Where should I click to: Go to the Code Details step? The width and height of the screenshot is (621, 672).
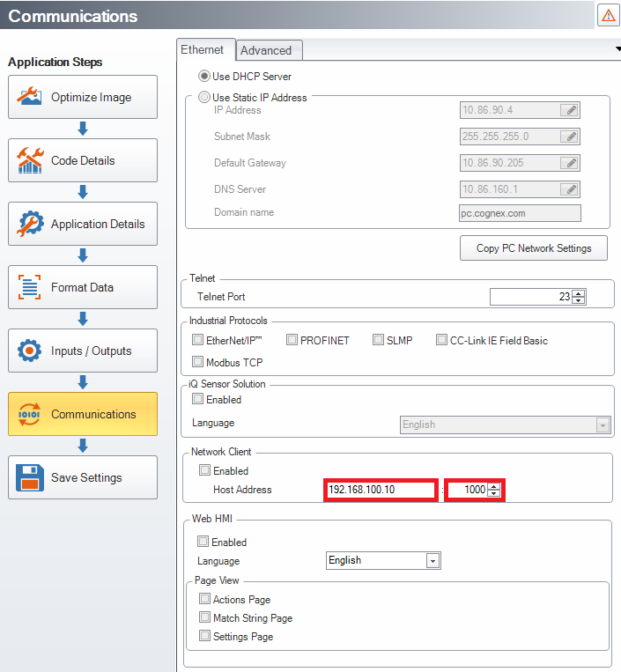pos(83,160)
